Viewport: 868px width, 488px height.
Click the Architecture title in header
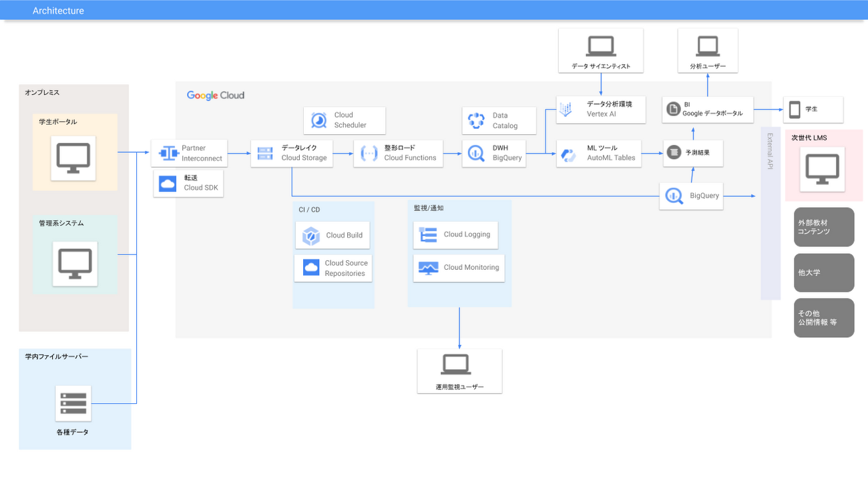[58, 11]
